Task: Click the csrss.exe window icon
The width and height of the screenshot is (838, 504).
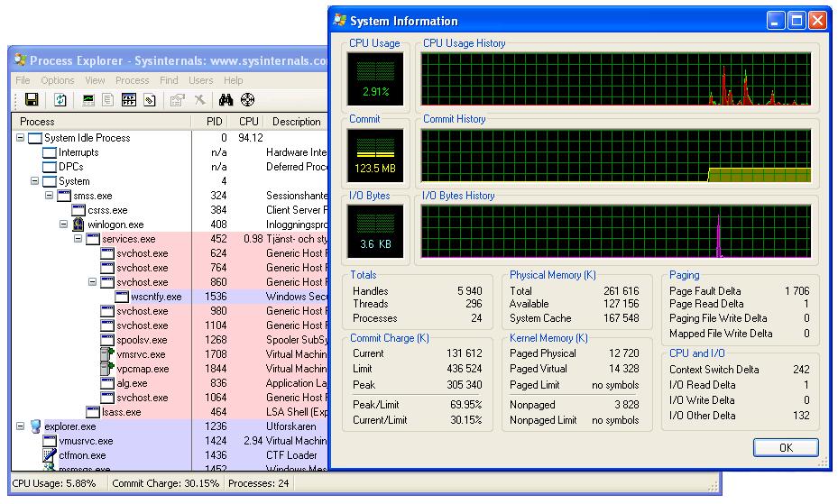Action: tap(78, 210)
